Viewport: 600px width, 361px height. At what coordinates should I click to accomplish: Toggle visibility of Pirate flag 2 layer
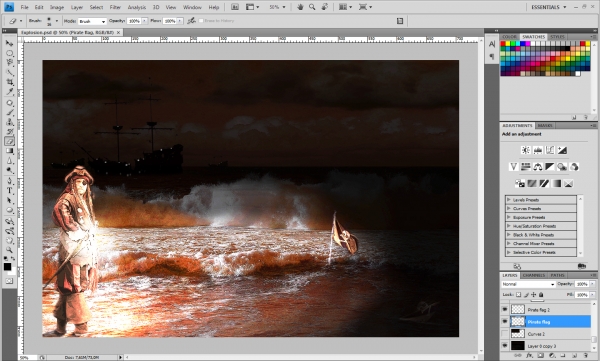(505, 309)
